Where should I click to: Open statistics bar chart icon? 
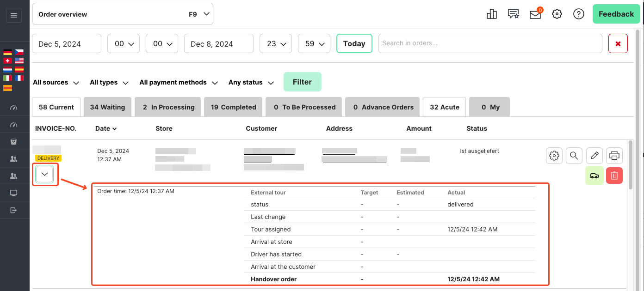[492, 14]
